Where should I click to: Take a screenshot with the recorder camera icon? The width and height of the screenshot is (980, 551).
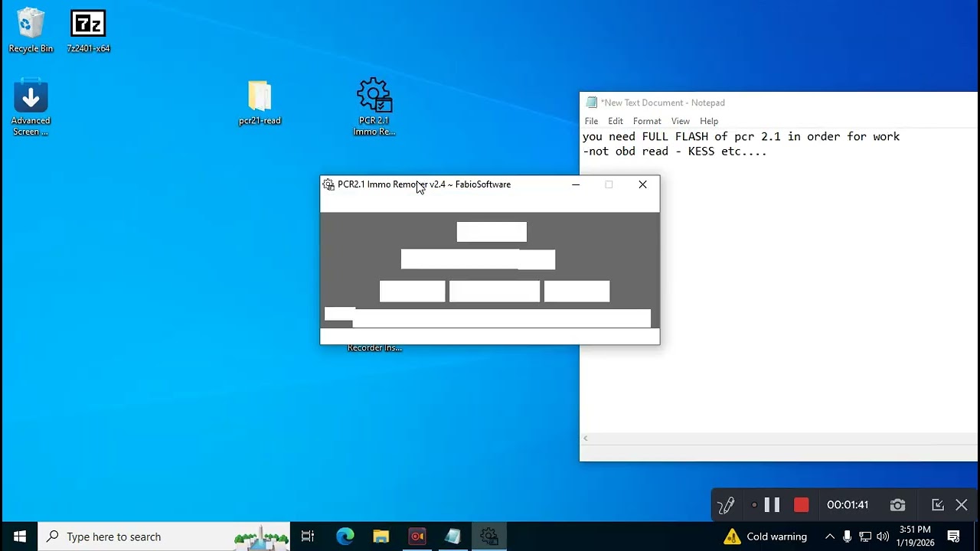897,505
